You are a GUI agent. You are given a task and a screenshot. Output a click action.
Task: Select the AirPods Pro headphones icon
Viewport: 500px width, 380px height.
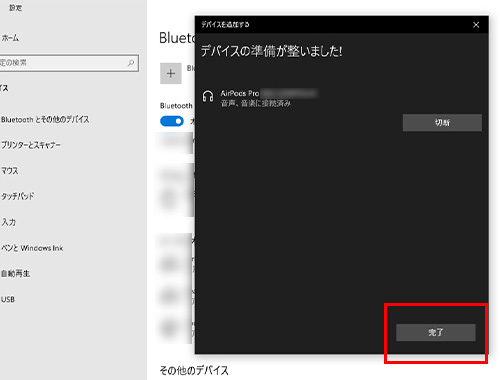[x=208, y=97]
